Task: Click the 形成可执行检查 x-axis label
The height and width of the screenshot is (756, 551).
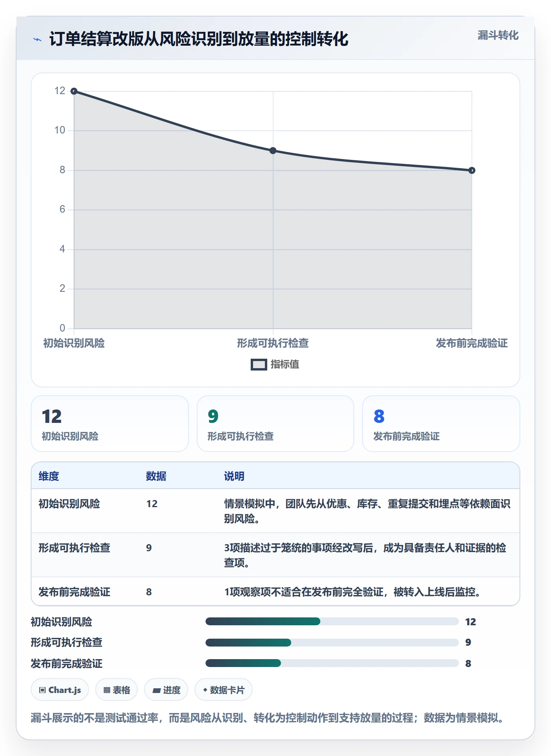Action: click(x=273, y=343)
